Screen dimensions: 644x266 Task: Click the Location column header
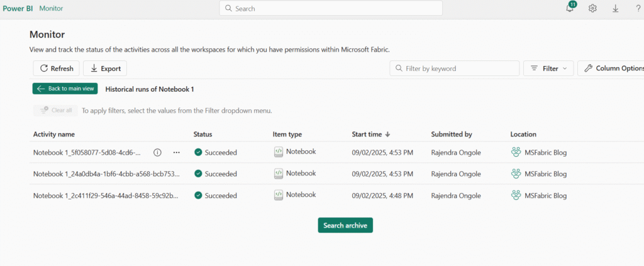pyautogui.click(x=523, y=134)
